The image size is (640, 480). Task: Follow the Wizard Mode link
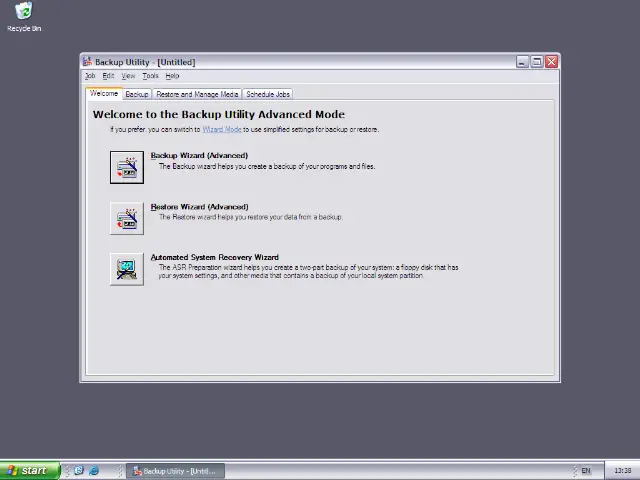pos(221,129)
